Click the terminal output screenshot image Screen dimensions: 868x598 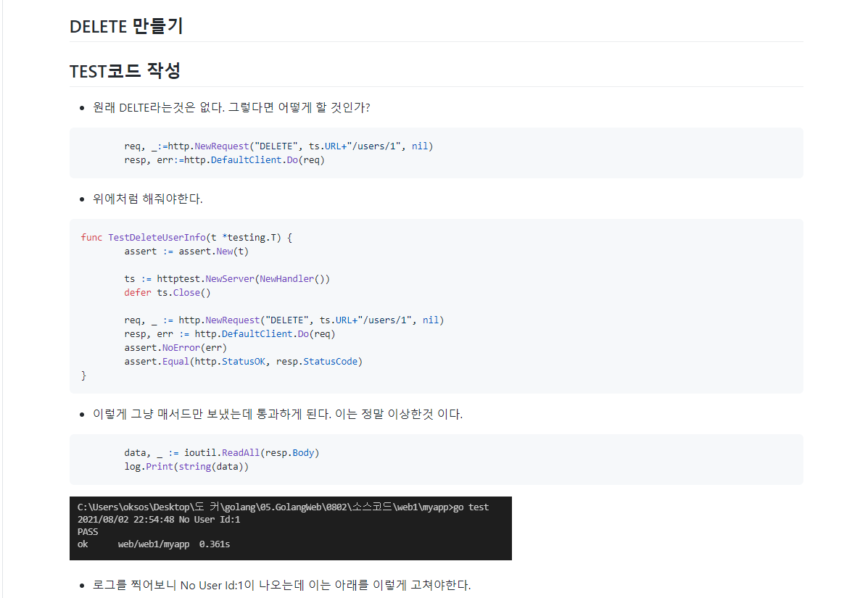coord(291,528)
